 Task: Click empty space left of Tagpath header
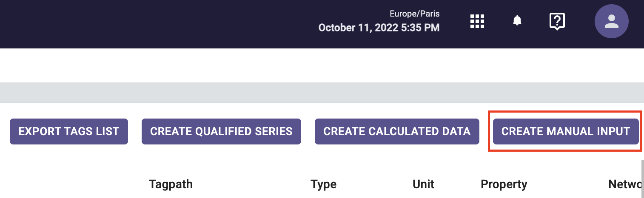click(x=72, y=184)
